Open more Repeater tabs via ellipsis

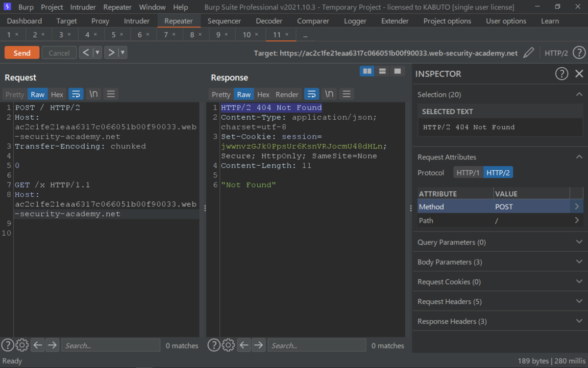coord(305,35)
